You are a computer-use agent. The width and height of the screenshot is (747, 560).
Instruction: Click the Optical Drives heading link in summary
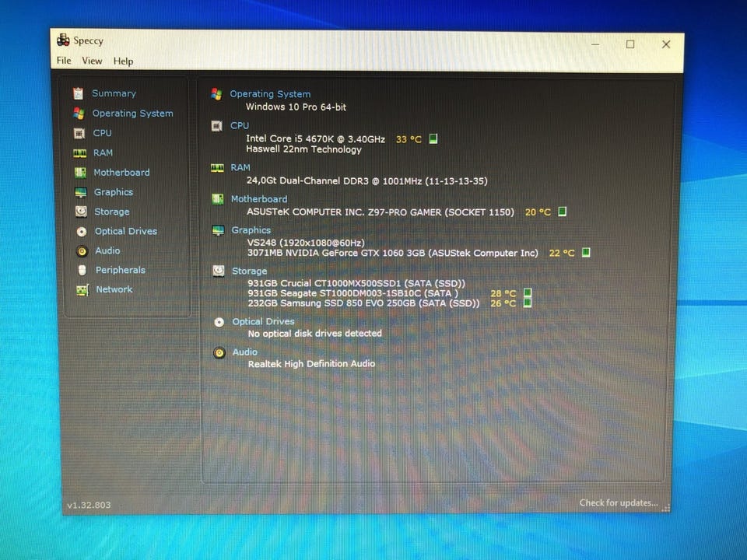tap(264, 321)
